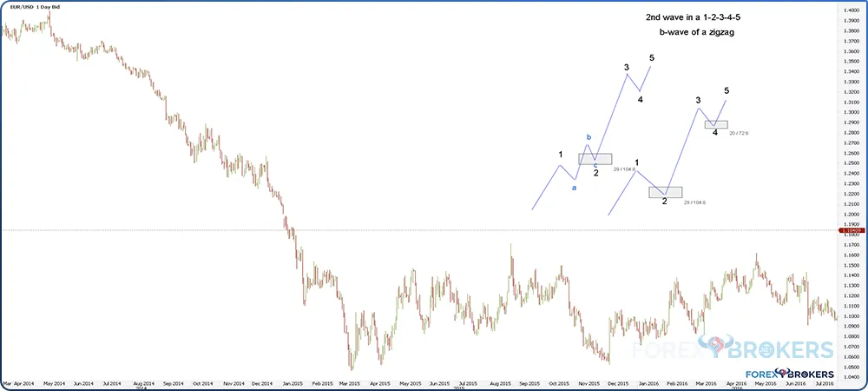
Task: Click the '20 / 72.6' box label
Action: [x=739, y=133]
